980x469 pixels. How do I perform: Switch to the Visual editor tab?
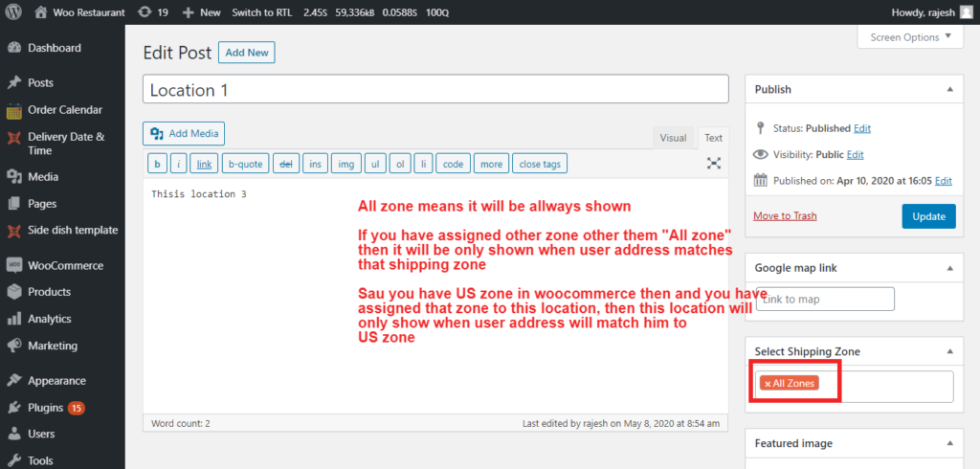coord(673,138)
